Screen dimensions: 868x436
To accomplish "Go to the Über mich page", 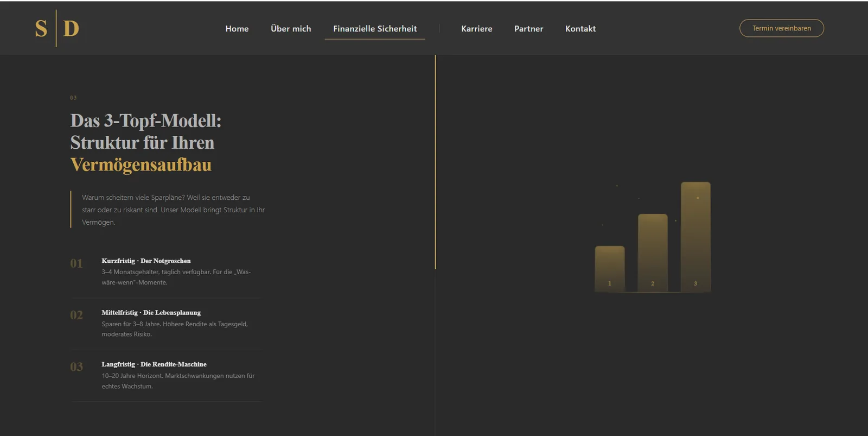I will click(x=291, y=29).
